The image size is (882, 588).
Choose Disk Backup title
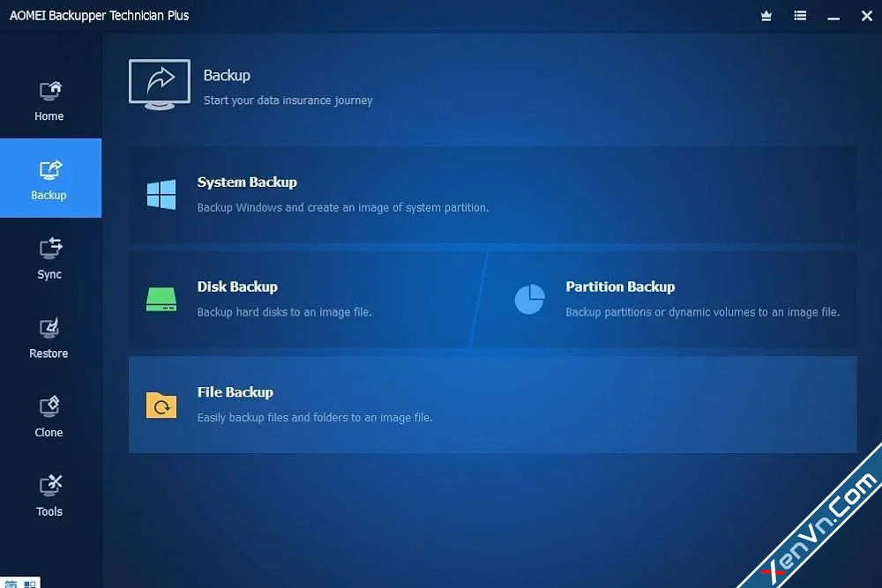point(237,287)
